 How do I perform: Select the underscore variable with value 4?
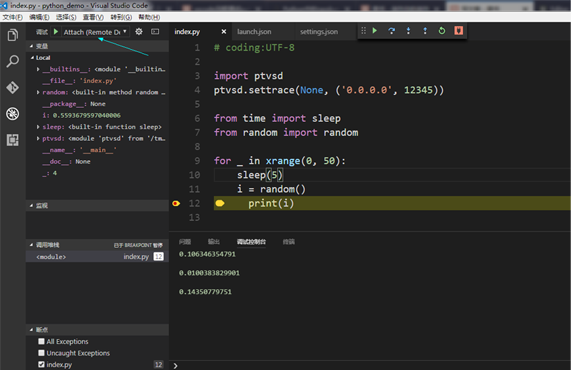pyautogui.click(x=97, y=173)
